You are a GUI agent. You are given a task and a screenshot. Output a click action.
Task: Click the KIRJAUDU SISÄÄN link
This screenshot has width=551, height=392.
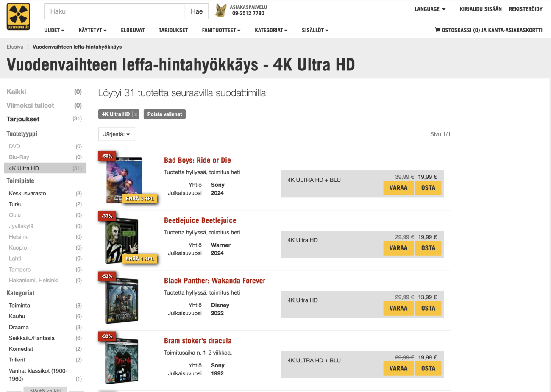pyautogui.click(x=481, y=9)
